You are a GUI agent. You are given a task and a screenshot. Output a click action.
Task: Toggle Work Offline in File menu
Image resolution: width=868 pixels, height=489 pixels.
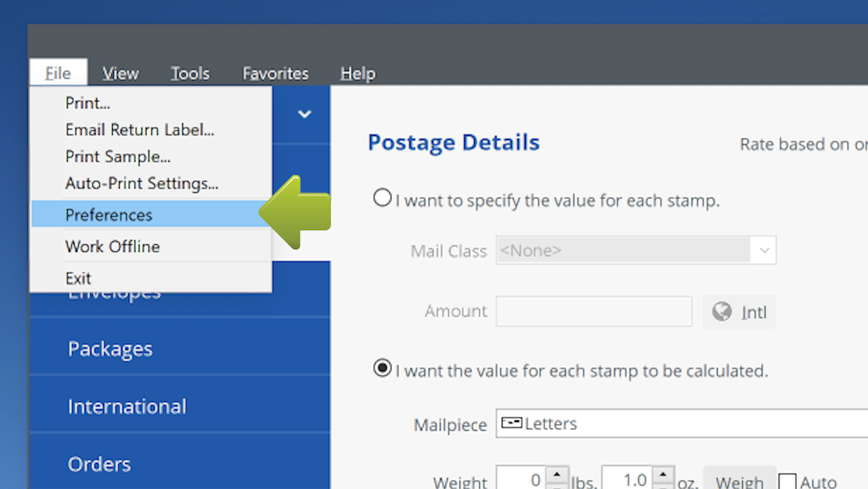tap(112, 247)
